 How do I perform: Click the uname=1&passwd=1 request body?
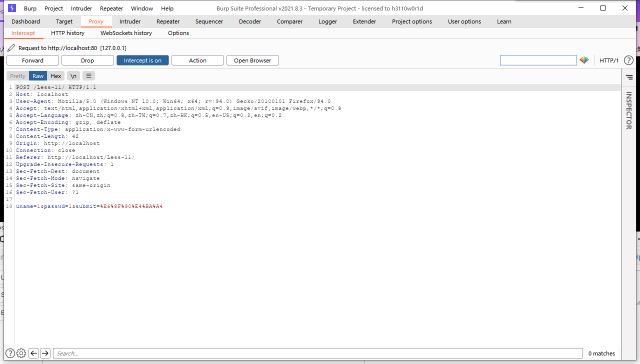point(89,206)
